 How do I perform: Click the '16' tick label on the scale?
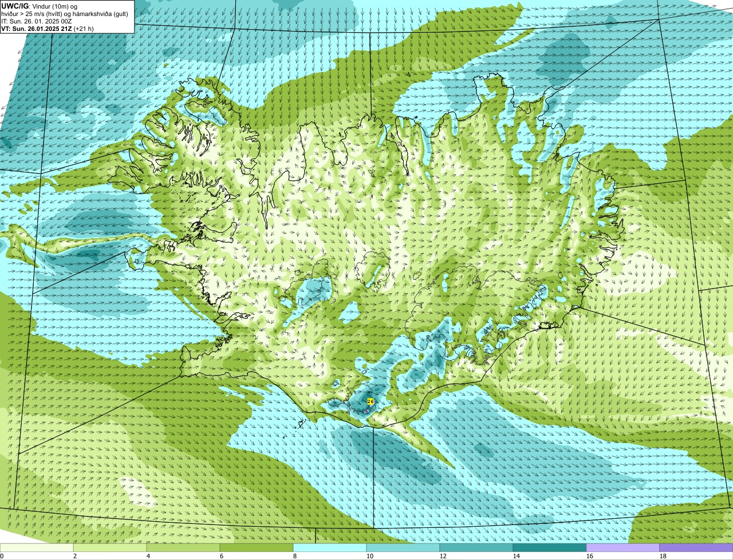[590, 556]
